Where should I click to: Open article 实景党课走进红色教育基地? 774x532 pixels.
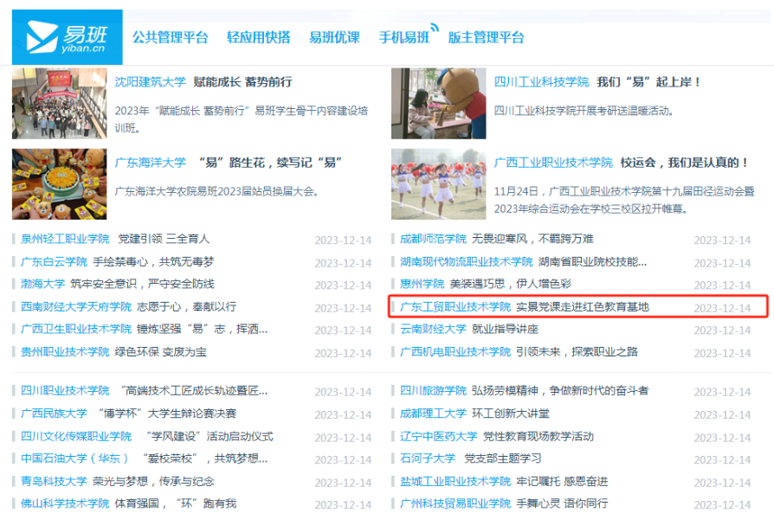tap(582, 306)
